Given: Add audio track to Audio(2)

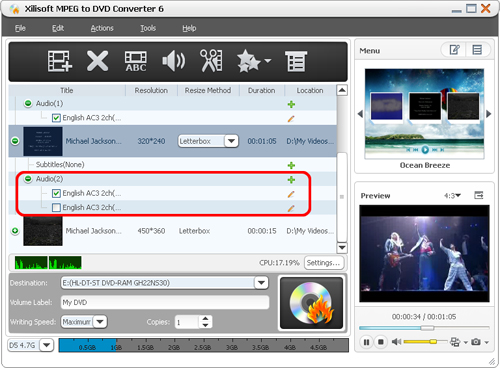Looking at the screenshot, I should pyautogui.click(x=291, y=180).
